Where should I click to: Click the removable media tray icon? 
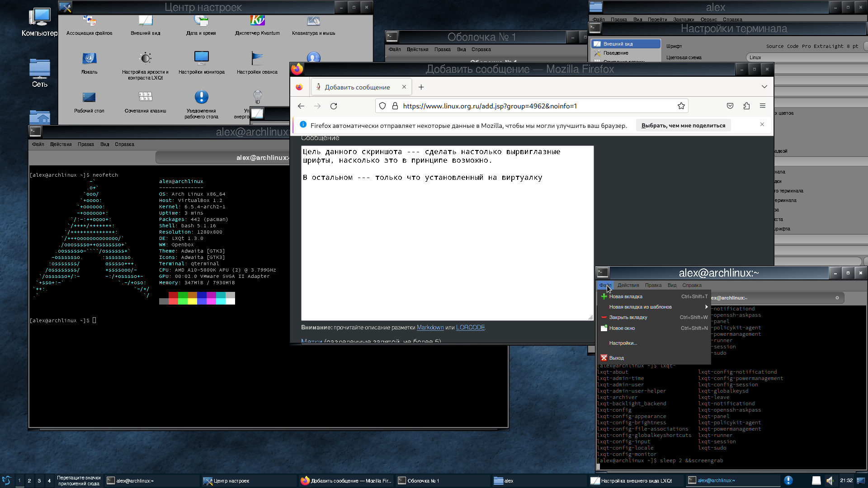[816, 480]
